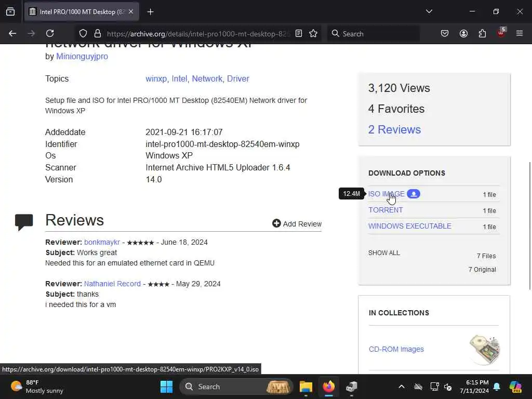This screenshot has height=399, width=532.
Task: Reload the current page
Action: pyautogui.click(x=50, y=34)
